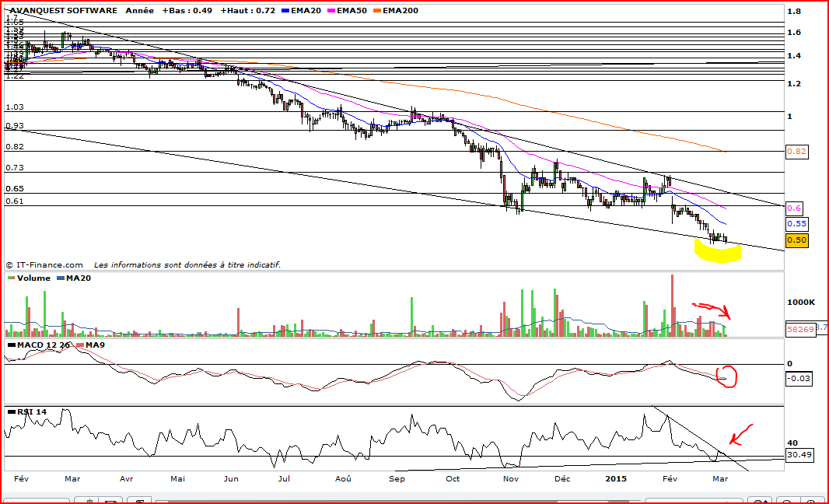Select the MACD 12 26 legend entry
The width and height of the screenshot is (829, 504).
(39, 345)
